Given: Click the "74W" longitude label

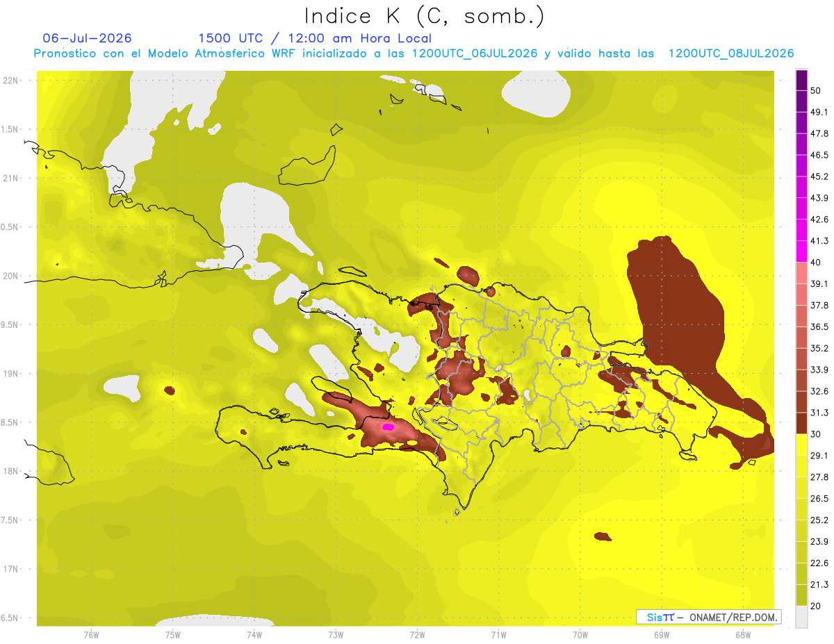Looking at the screenshot, I should (254, 636).
